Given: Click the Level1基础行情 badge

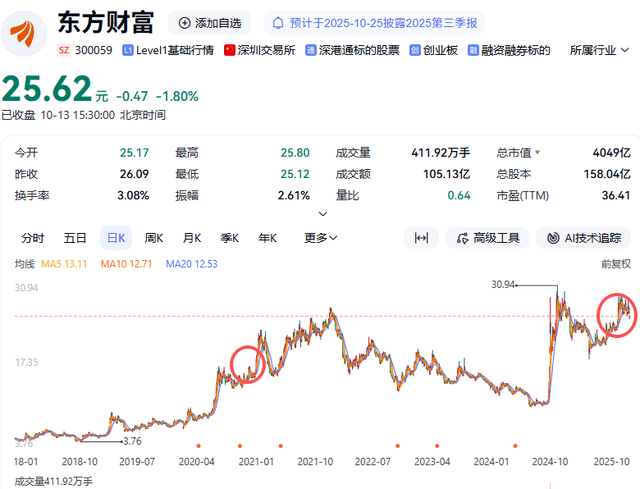Looking at the screenshot, I should click(168, 49).
